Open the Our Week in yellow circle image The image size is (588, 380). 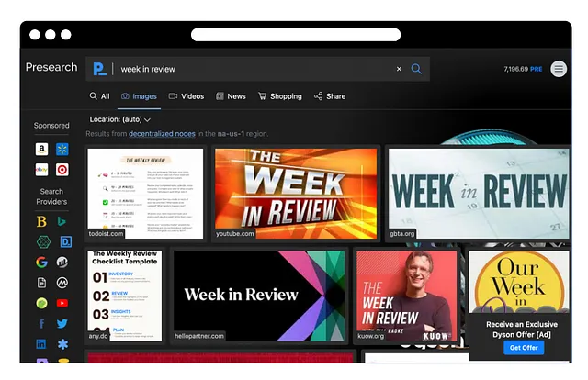click(x=519, y=282)
